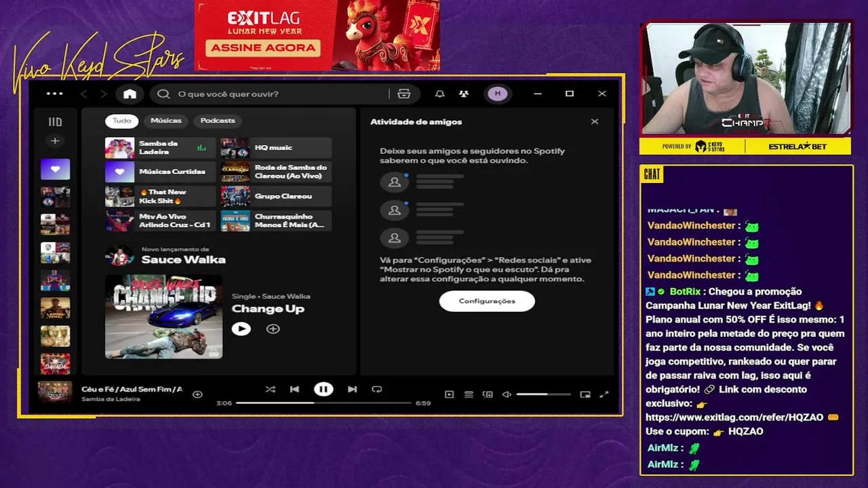Viewport: 868px width, 488px height.
Task: Go back with the left arrow
Action: [x=84, y=94]
